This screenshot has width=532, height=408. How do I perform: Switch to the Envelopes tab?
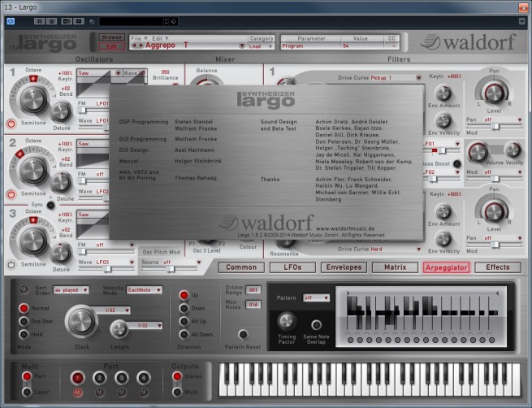pos(344,267)
